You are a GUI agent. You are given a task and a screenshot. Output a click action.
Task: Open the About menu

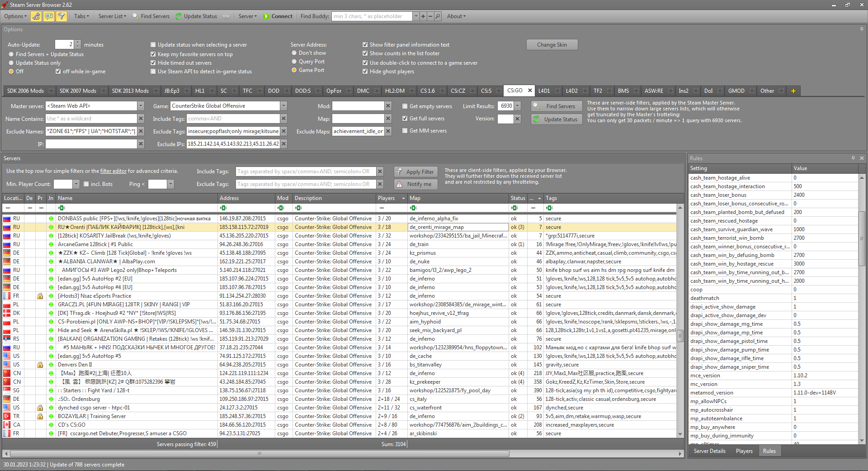(x=456, y=16)
